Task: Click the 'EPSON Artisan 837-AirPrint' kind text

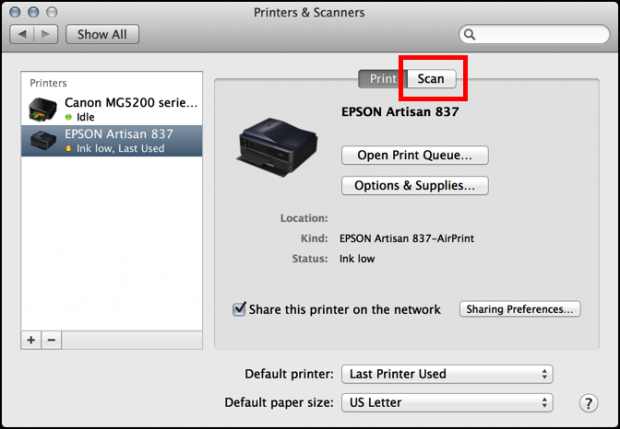Action: tap(406, 238)
